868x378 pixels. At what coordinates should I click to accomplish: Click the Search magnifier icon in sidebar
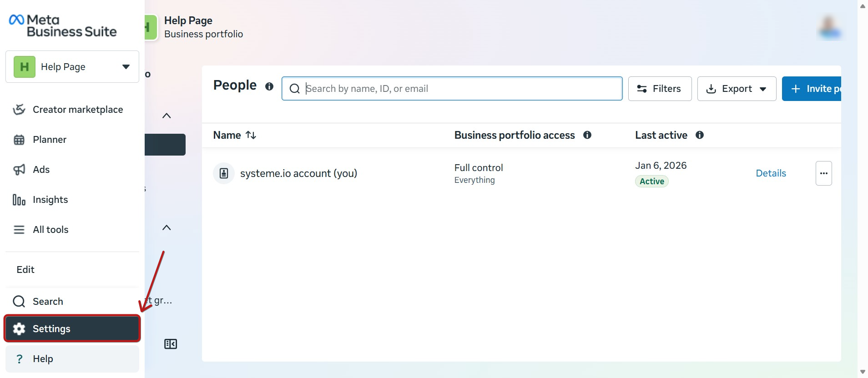[19, 302]
